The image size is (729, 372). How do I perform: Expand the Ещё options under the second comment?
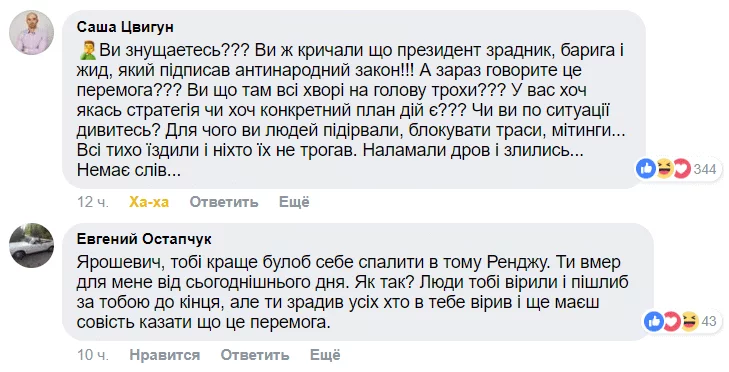pyautogui.click(x=325, y=355)
